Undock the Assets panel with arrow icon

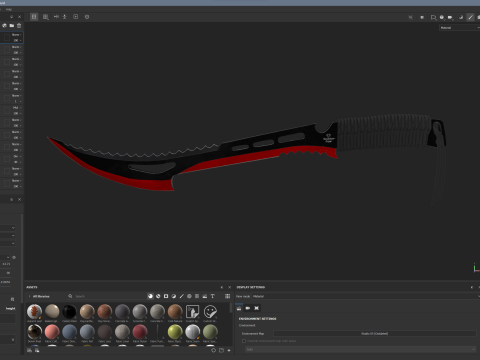[x=222, y=287]
